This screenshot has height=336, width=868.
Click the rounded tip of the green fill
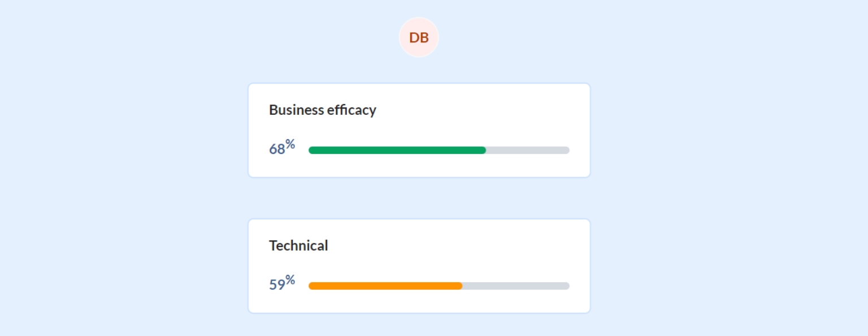pyautogui.click(x=483, y=150)
